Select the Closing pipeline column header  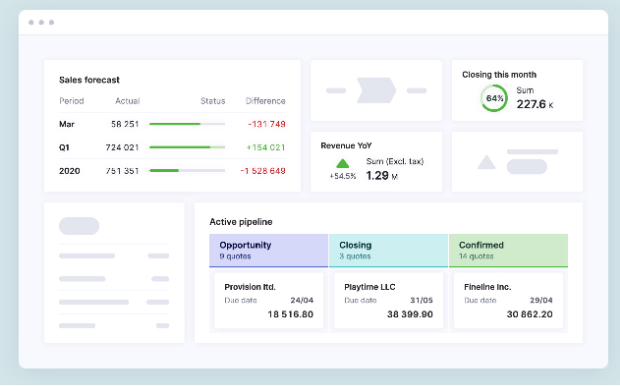point(388,250)
